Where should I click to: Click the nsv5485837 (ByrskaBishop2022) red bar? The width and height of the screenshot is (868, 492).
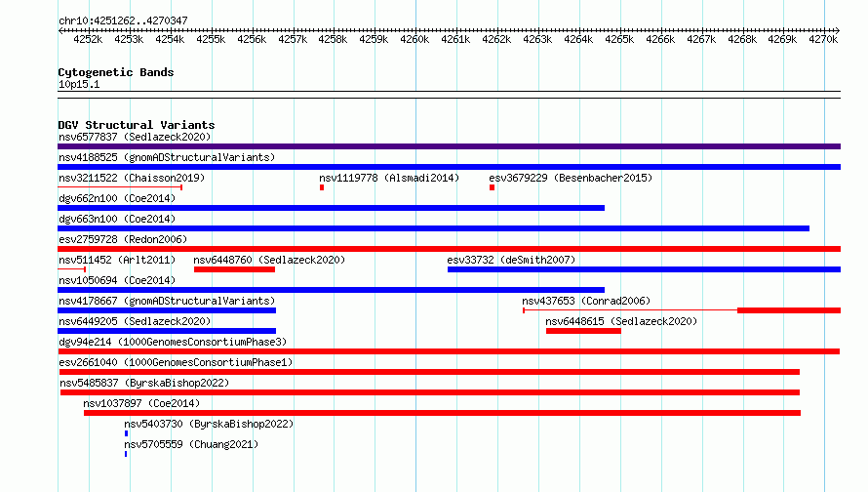coord(430,392)
